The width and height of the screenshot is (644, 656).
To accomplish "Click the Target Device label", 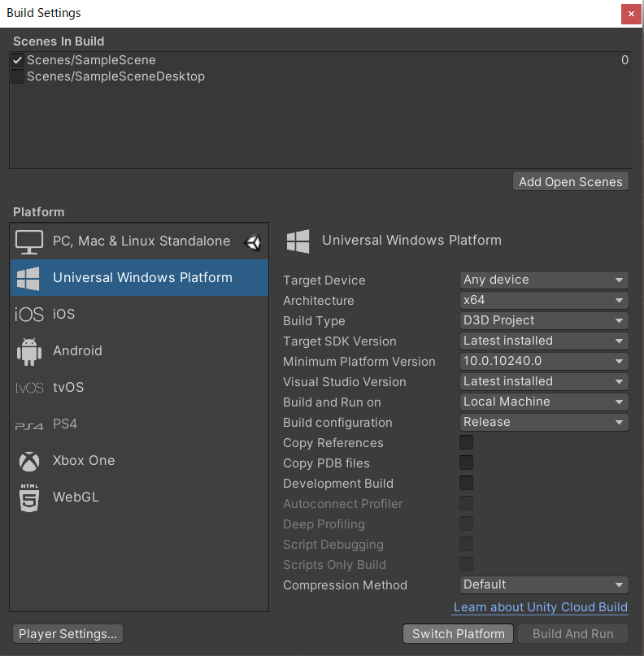I will 324,280.
